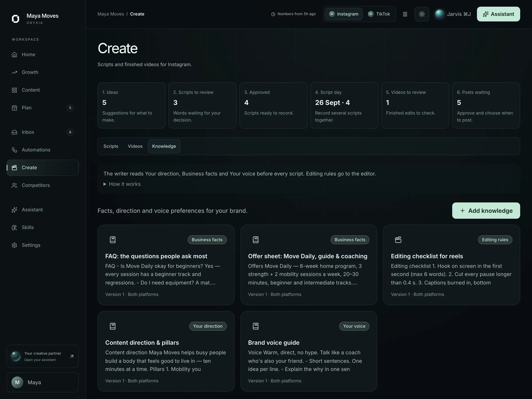Viewport: 532px width, 399px height.
Task: Open the Content direction & pillars card
Action: pos(166,351)
